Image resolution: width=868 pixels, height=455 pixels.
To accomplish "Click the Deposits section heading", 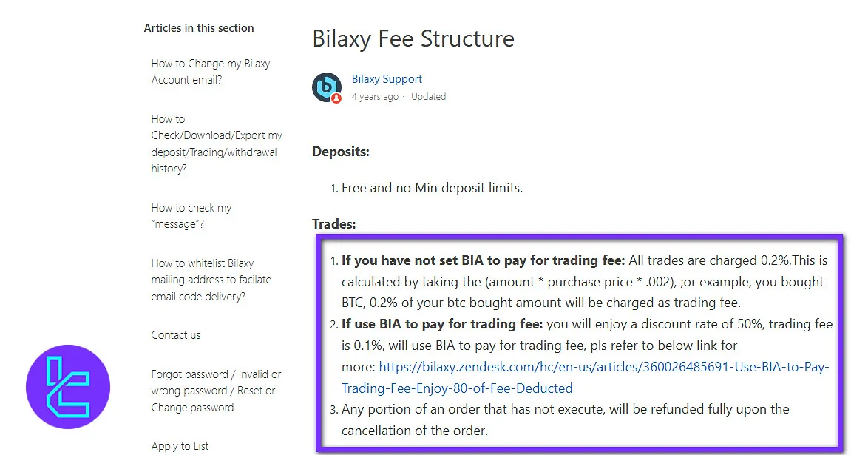I will click(x=341, y=152).
